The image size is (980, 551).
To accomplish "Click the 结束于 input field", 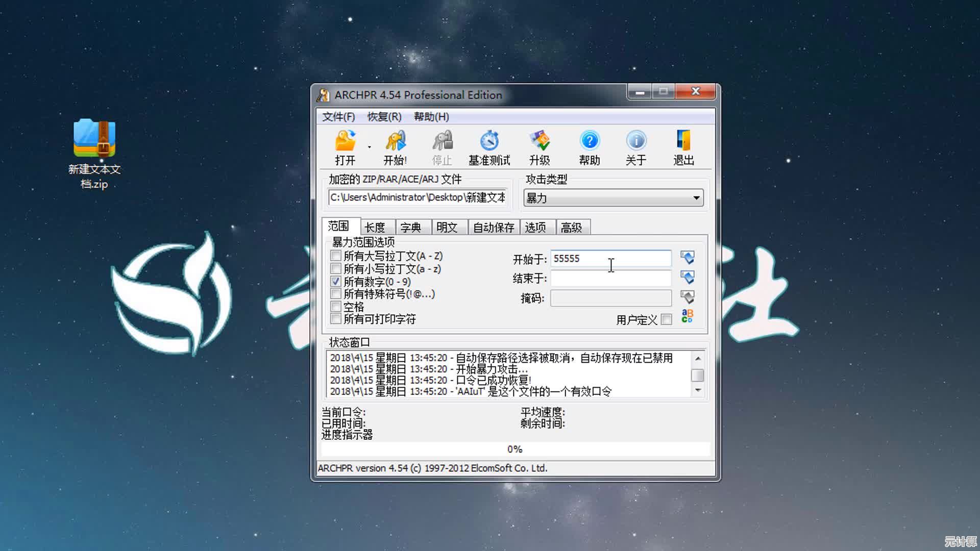I will pos(610,279).
